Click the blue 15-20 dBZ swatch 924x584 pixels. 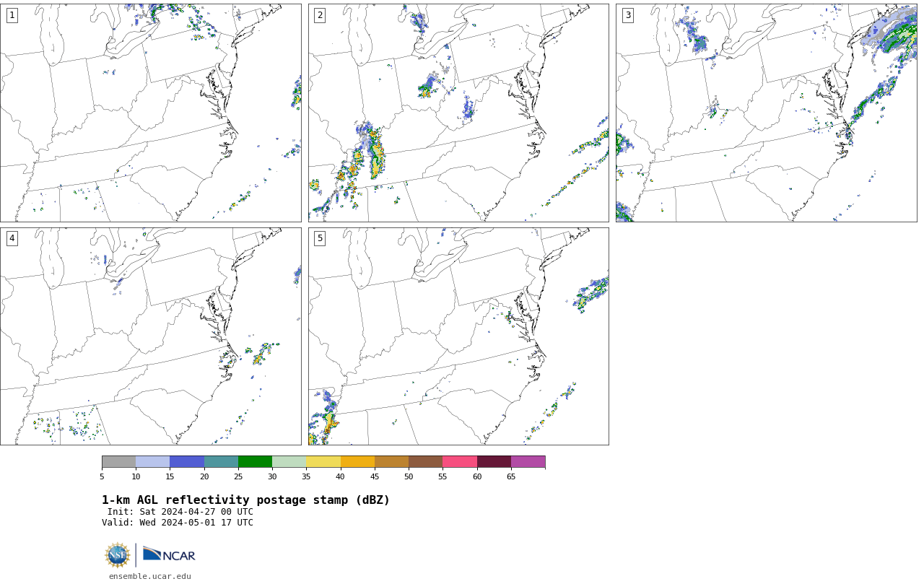click(x=187, y=462)
